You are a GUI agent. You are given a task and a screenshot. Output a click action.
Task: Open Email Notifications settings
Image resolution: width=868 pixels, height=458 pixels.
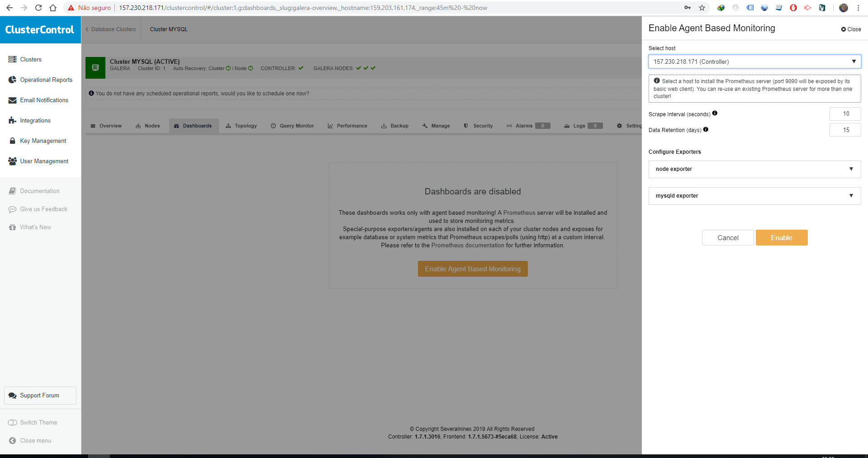point(44,100)
